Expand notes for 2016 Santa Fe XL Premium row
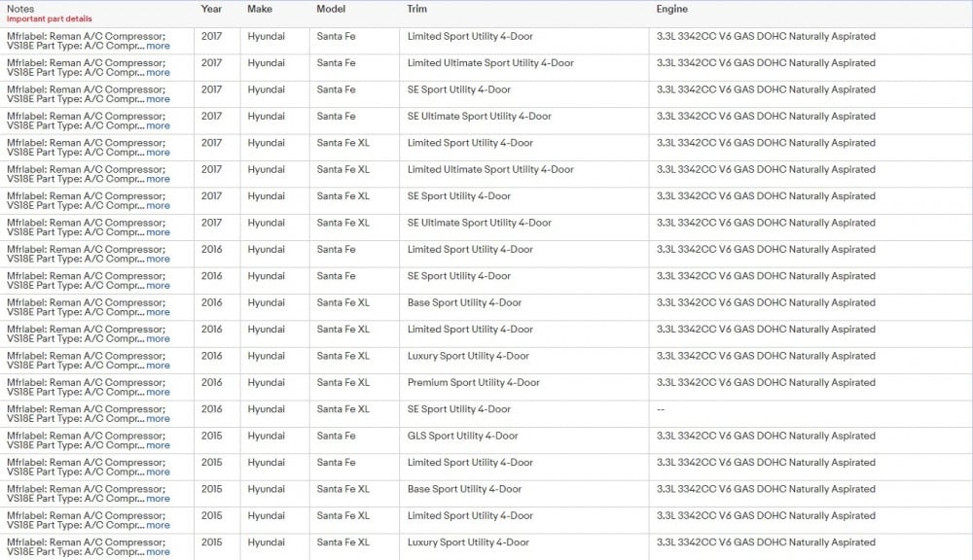The image size is (973, 560). click(158, 393)
